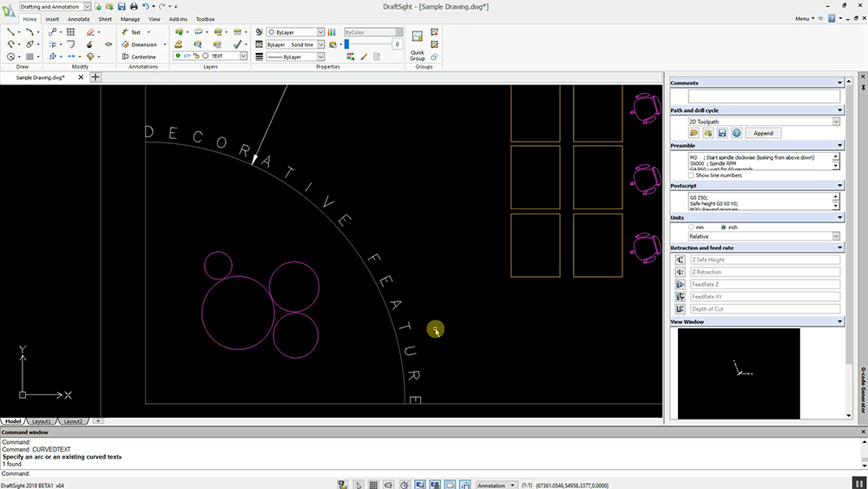Viewport: 868px width, 489px height.
Task: Select the Line draw tool
Action: [x=10, y=32]
